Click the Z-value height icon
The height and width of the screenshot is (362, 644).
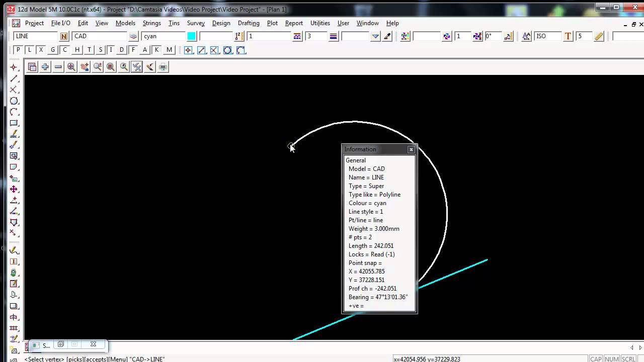[239, 36]
